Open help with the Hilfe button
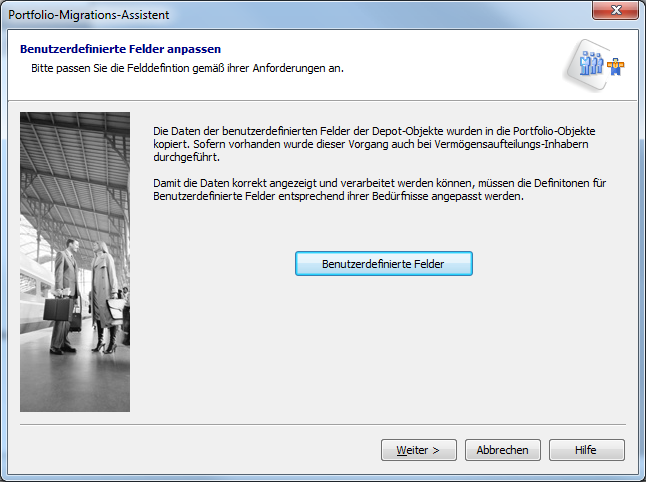The height and width of the screenshot is (482, 646). pyautogui.click(x=586, y=450)
